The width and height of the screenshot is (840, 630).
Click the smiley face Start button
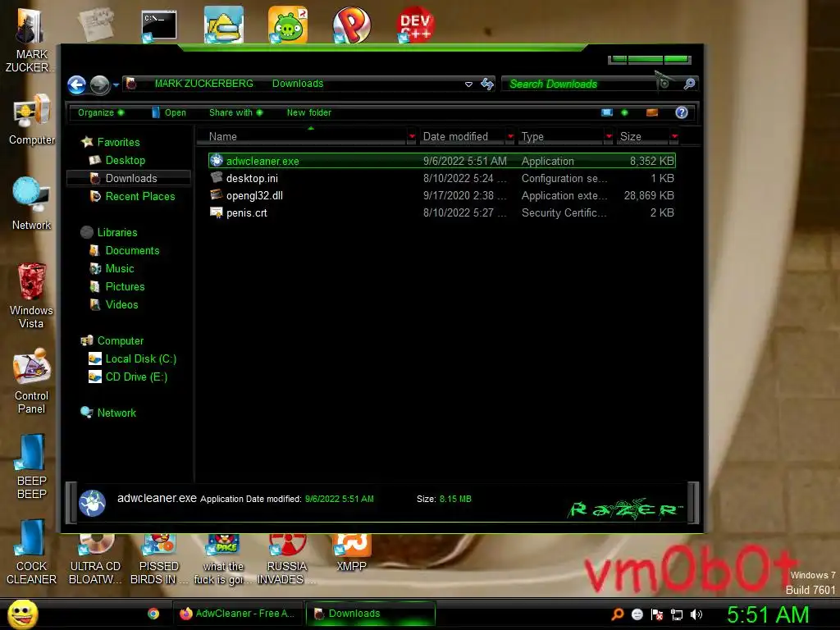pos(23,614)
